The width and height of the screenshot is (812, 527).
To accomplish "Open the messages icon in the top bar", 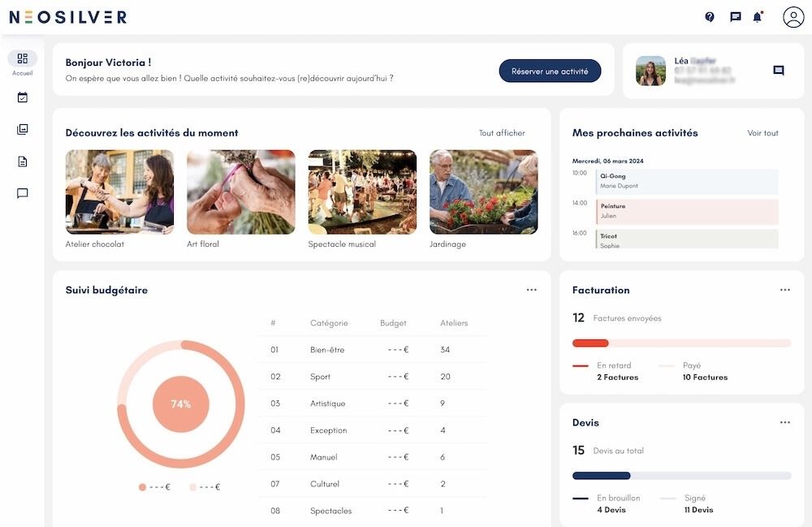I will tap(734, 16).
